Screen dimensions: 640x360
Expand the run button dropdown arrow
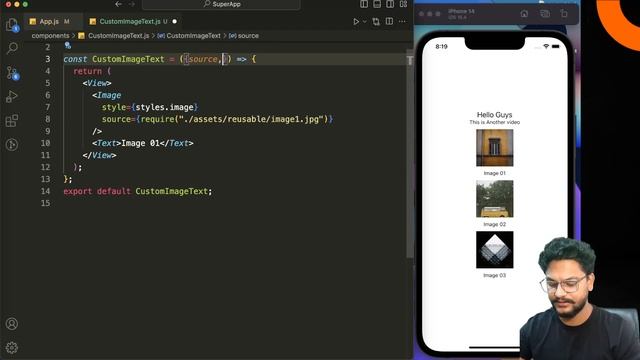[x=364, y=22]
